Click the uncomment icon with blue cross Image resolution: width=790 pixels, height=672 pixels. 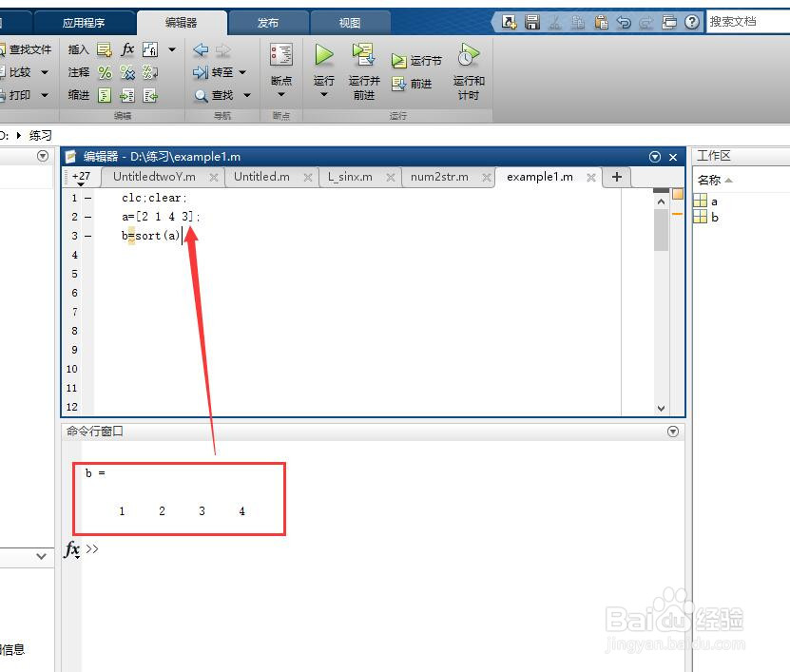point(127,72)
